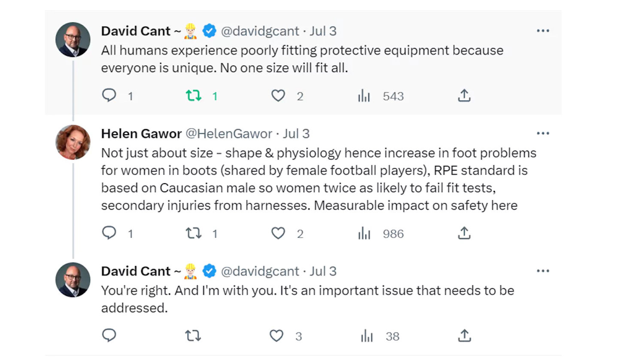The width and height of the screenshot is (644, 362).
Task: Like David Cant's last reply tweet
Action: 276,335
